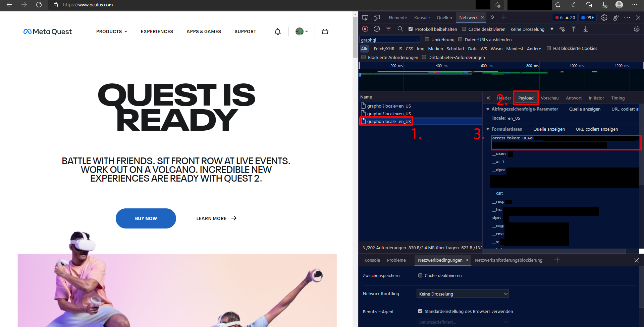Open the shopping cart icon
644x327 pixels.
[325, 31]
